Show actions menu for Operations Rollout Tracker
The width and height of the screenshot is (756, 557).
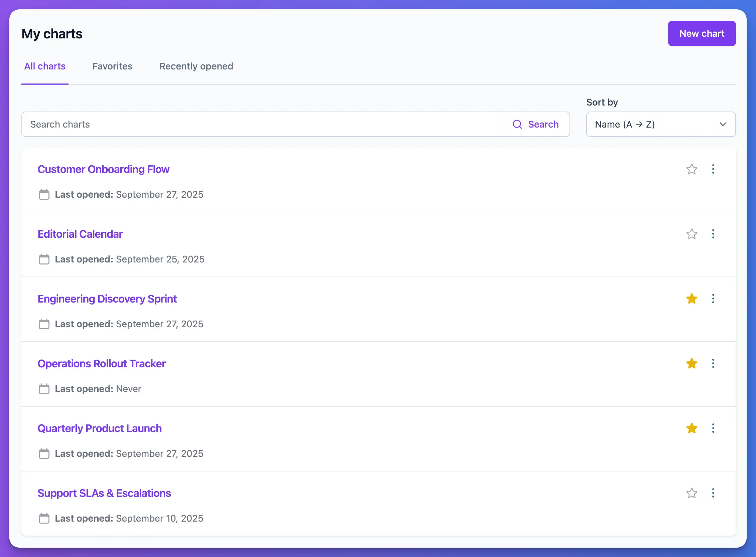(x=713, y=363)
